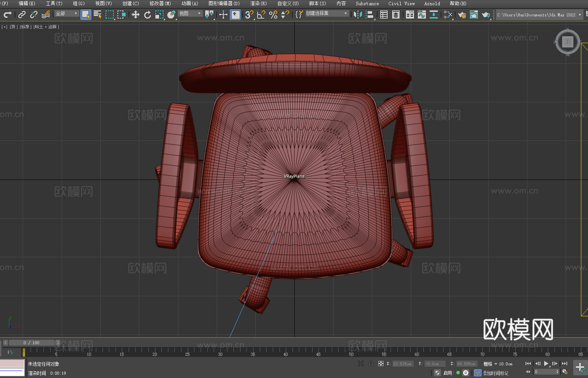Toggle 3D Snaps

(249, 14)
